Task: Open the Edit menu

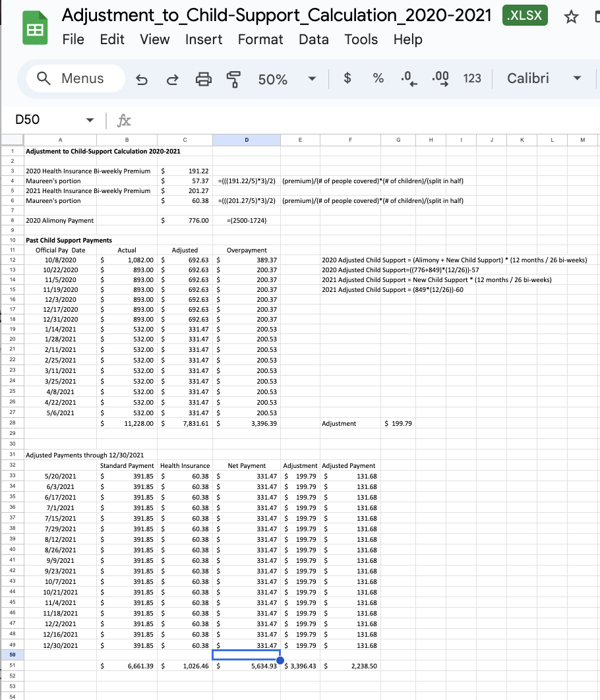Action: [112, 40]
